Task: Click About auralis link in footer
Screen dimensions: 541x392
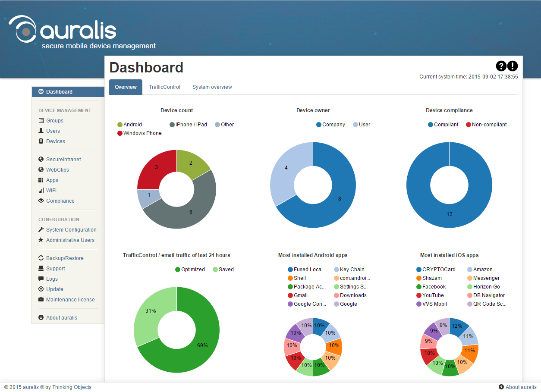Action: tap(521, 387)
